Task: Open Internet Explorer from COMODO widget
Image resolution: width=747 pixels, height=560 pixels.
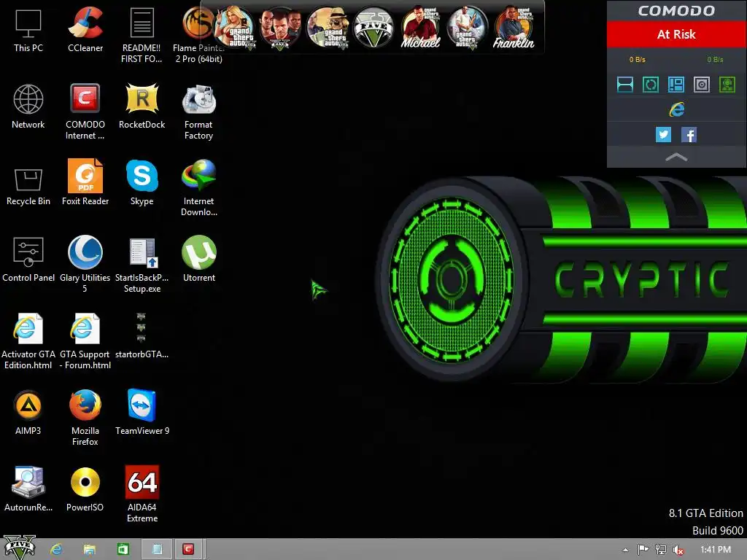Action: click(676, 109)
